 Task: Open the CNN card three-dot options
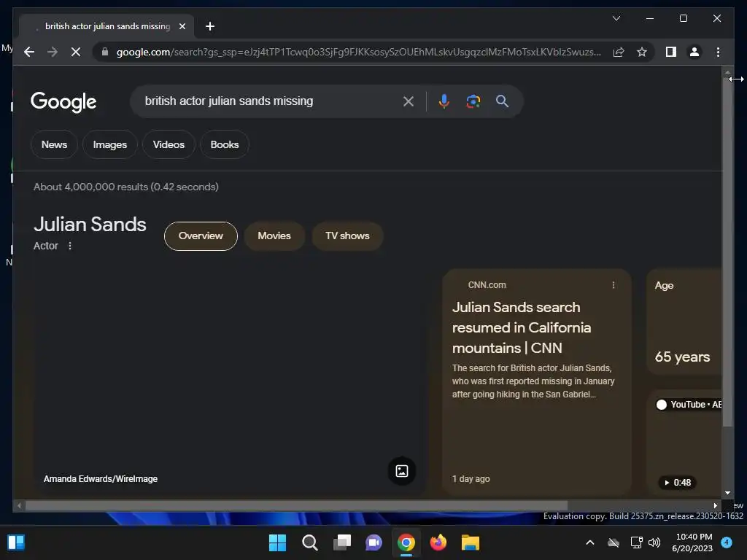point(613,285)
